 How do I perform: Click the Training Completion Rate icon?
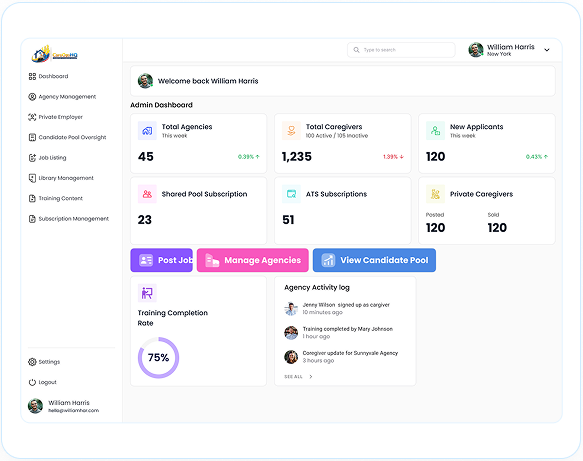(147, 293)
